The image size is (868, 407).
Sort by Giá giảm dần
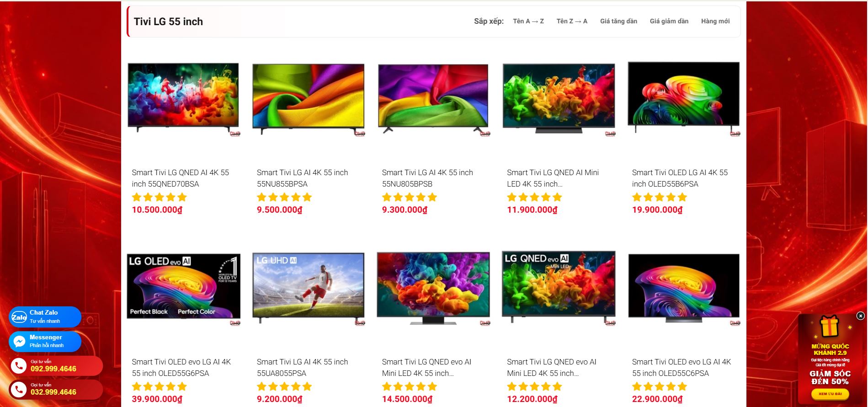point(669,21)
